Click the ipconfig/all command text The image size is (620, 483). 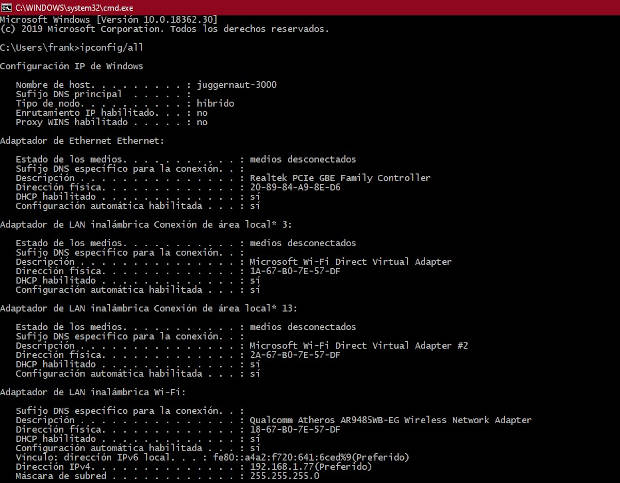(112, 47)
